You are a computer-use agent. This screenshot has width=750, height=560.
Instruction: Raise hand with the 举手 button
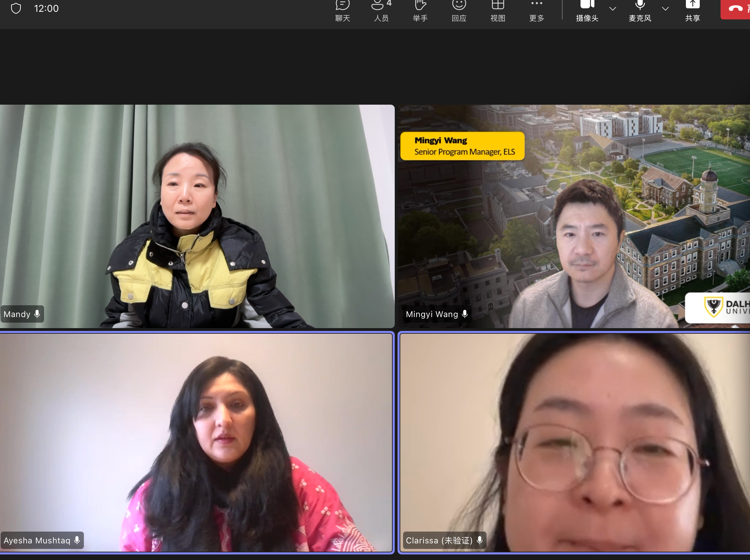tap(420, 10)
